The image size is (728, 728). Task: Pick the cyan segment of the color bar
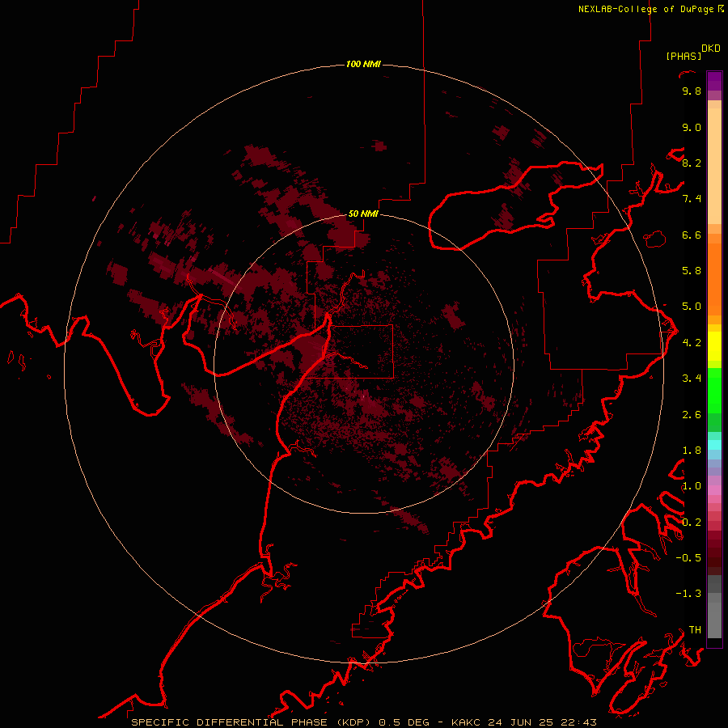point(714,445)
